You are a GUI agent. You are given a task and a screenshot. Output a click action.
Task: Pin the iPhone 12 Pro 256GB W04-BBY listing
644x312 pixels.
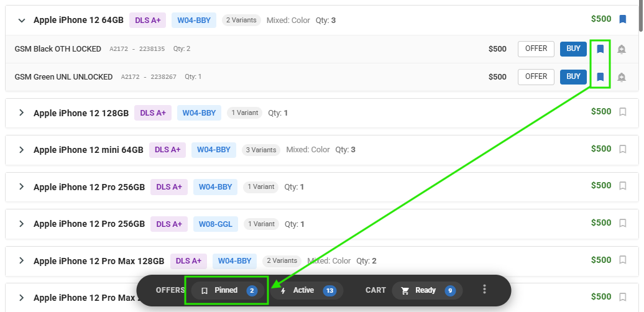click(x=623, y=186)
